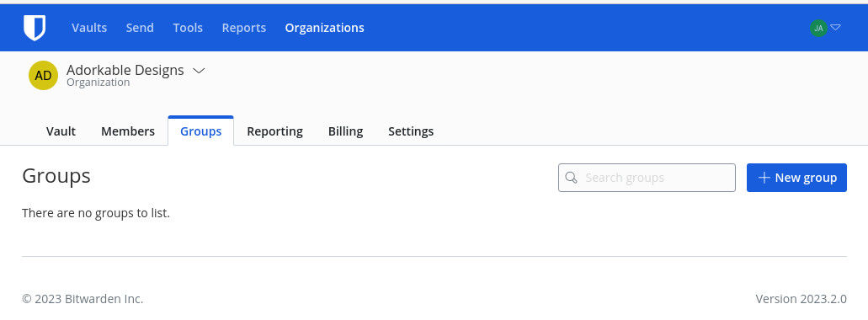This screenshot has width=868, height=320.
Task: Click 'Version 2023.2.0' footer text
Action: click(801, 299)
